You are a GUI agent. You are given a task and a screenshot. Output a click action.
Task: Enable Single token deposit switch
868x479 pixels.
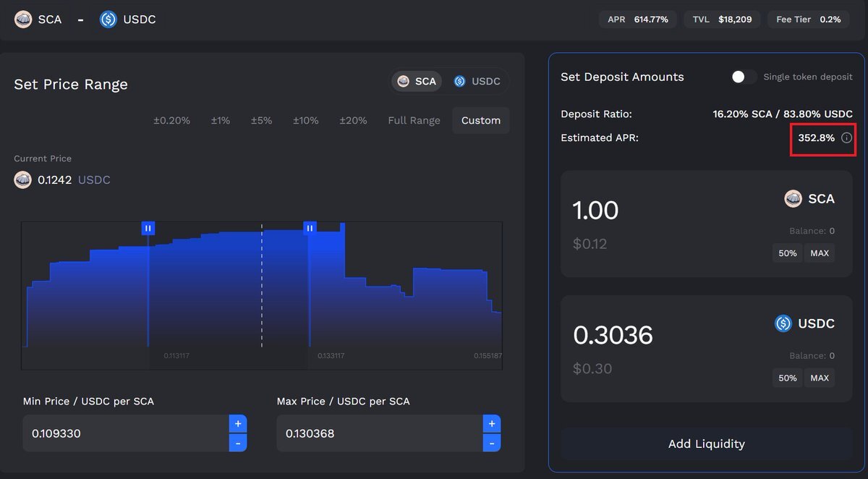click(744, 77)
